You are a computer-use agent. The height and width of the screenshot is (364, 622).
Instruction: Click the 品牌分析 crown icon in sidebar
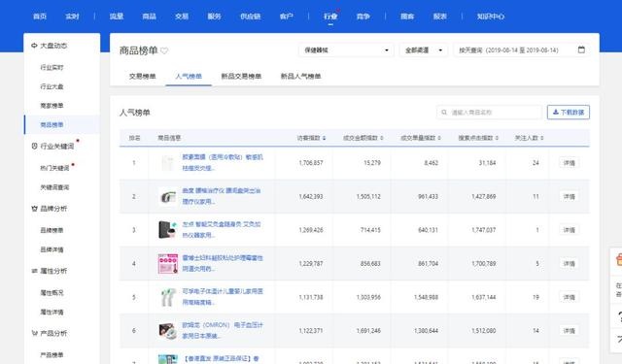34,209
